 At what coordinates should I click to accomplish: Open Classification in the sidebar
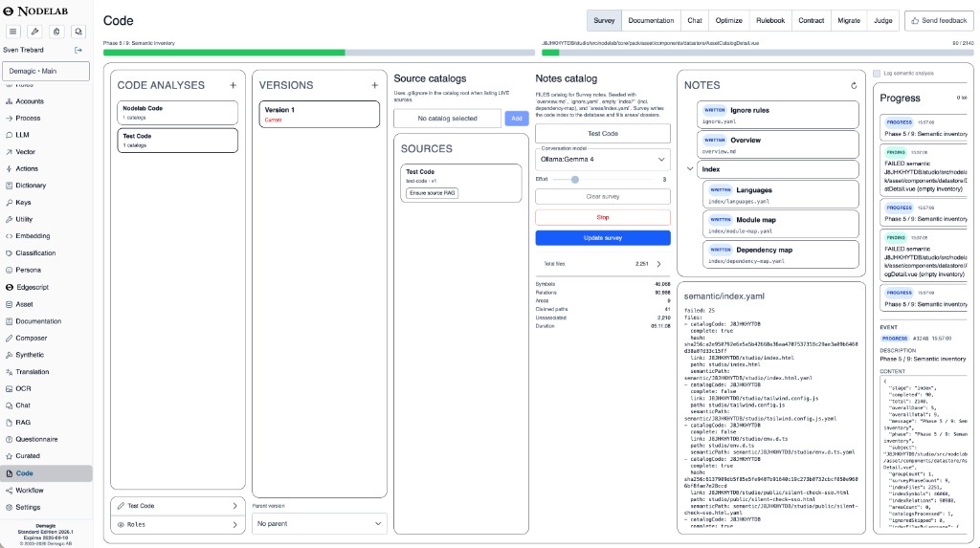[46, 253]
